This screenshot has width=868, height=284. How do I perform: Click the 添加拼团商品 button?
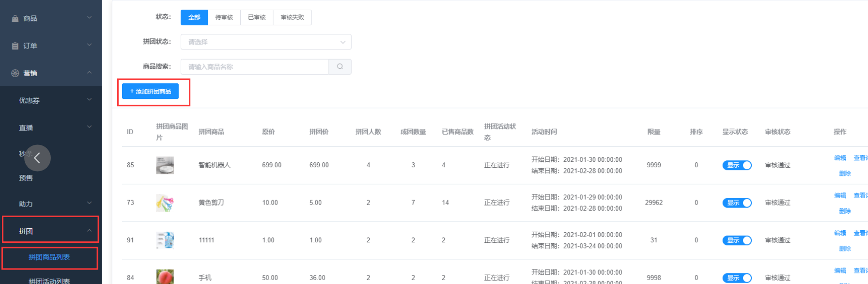point(150,91)
